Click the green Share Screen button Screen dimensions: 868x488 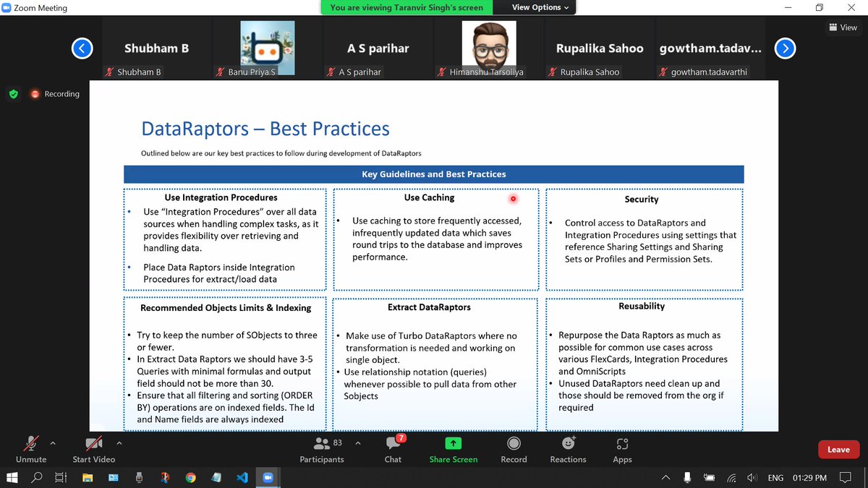[x=454, y=449]
